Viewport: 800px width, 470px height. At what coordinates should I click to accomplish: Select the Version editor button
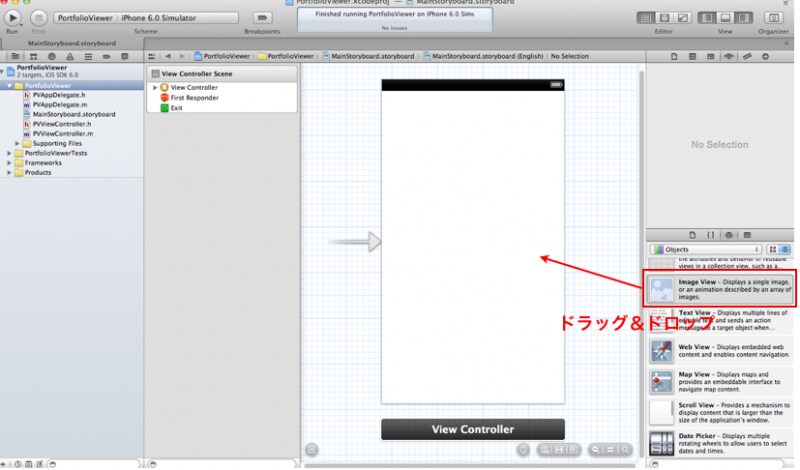(x=682, y=18)
